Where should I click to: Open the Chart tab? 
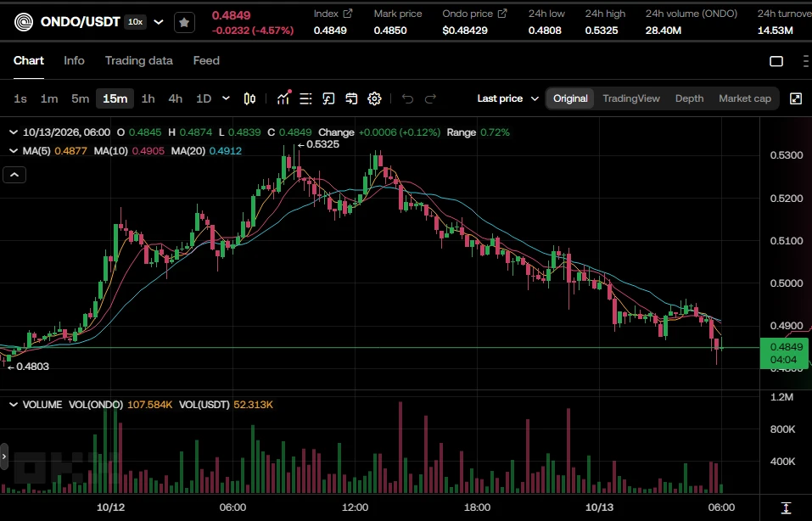coord(29,60)
